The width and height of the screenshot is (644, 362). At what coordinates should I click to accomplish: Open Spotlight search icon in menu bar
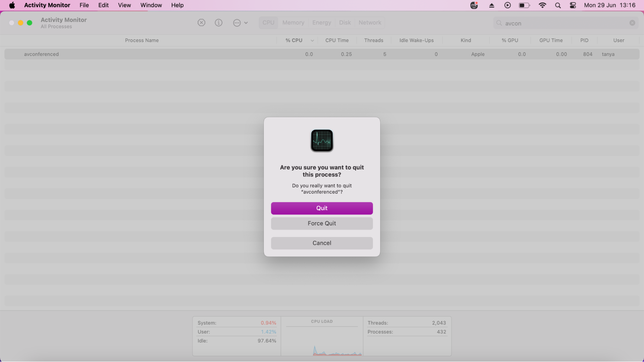558,5
